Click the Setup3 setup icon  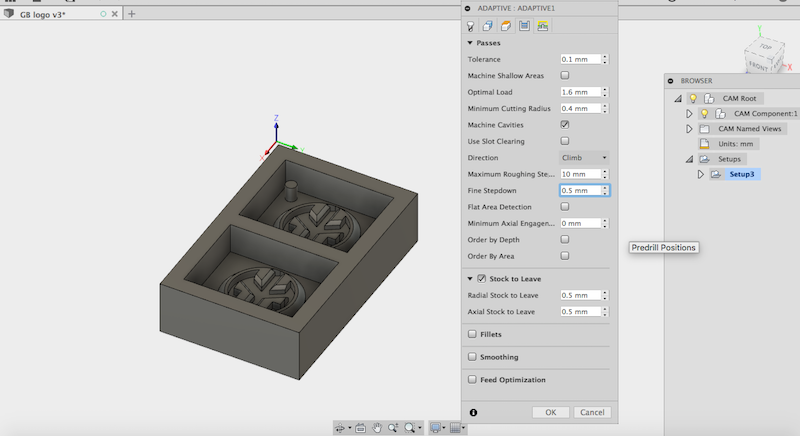click(x=716, y=174)
